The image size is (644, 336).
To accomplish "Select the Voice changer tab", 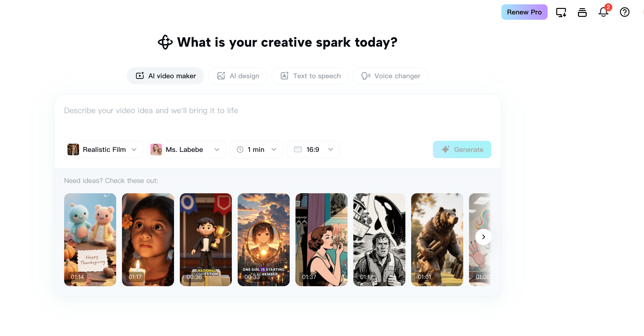I will 390,76.
